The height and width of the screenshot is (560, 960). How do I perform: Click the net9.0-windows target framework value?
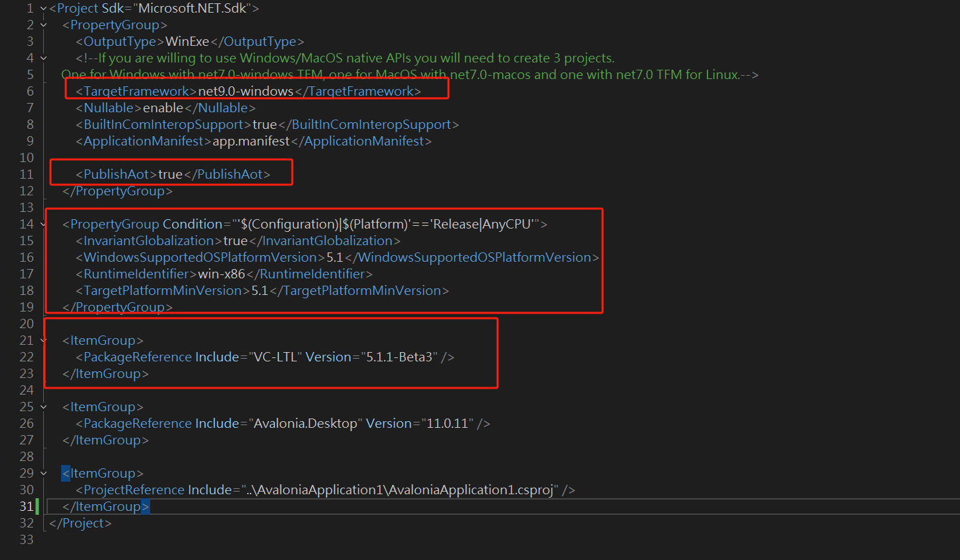[x=246, y=92]
